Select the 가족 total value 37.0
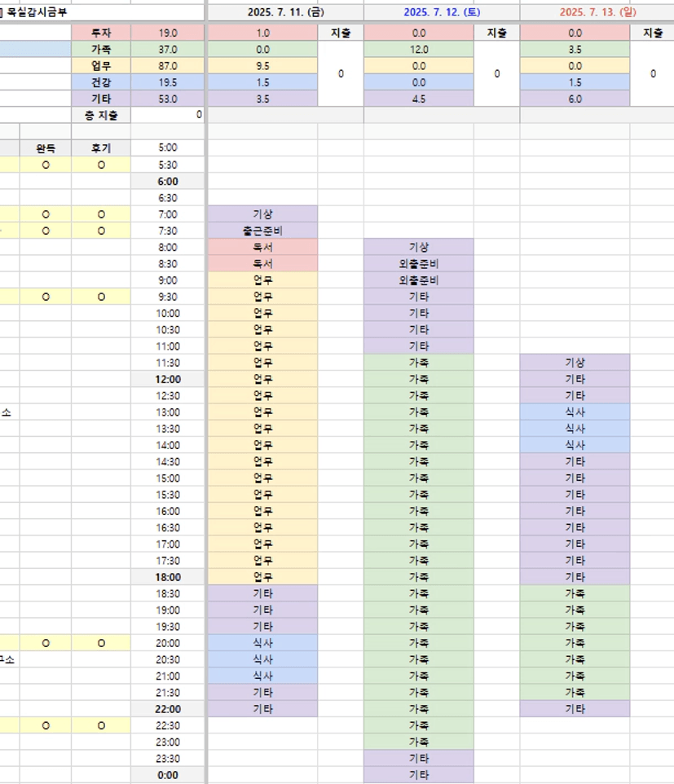The height and width of the screenshot is (784, 674). tap(168, 50)
